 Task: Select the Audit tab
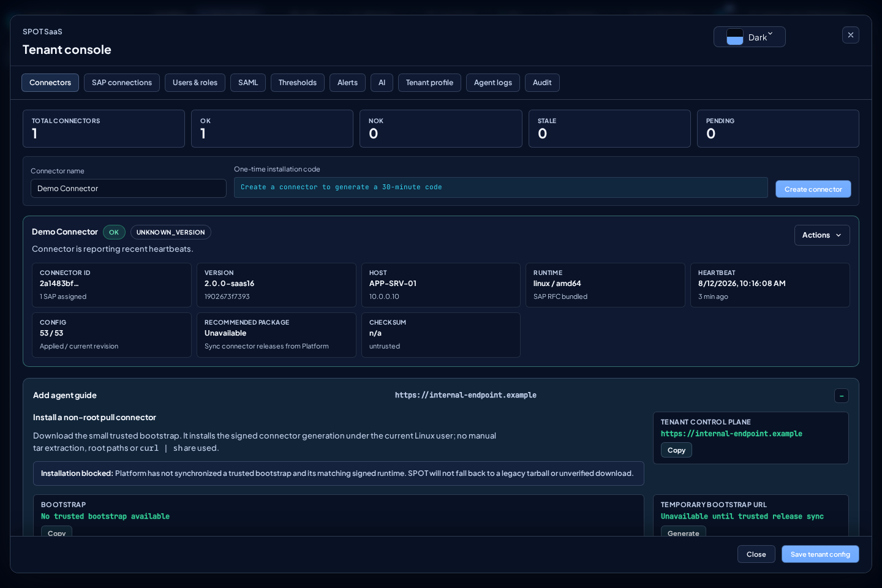tap(542, 83)
